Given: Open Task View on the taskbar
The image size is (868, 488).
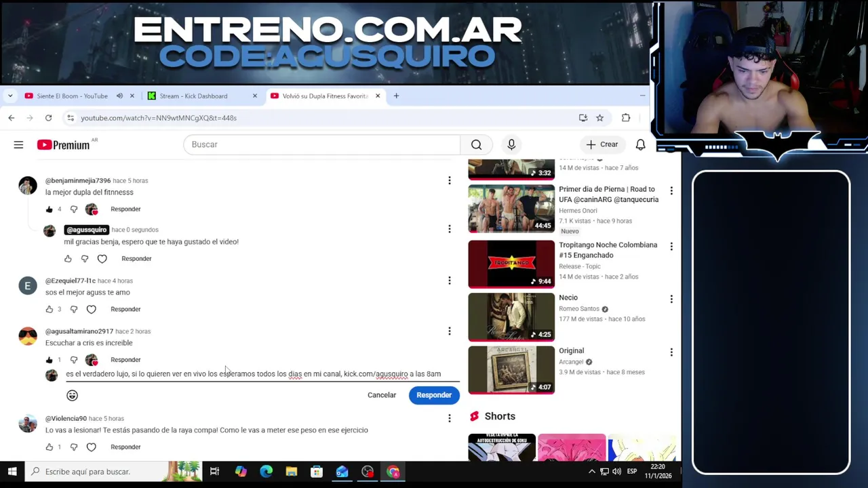Looking at the screenshot, I should click(214, 472).
